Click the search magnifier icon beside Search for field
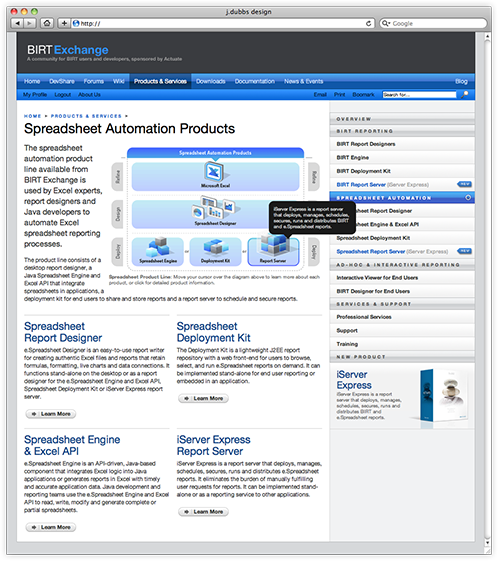This screenshot has width=498, height=561. pos(465,94)
